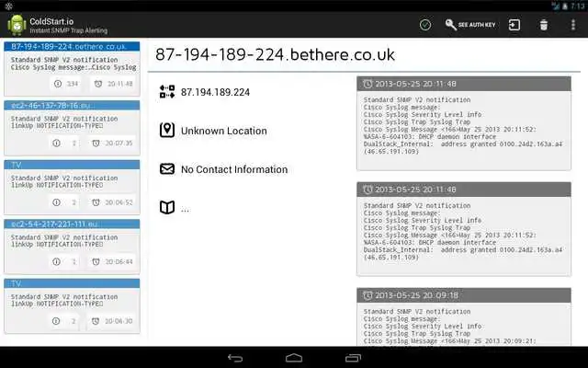Screen dimensions: 588x368
Task: Tap the clock icon beside 20:06:52
Action: coord(96,202)
